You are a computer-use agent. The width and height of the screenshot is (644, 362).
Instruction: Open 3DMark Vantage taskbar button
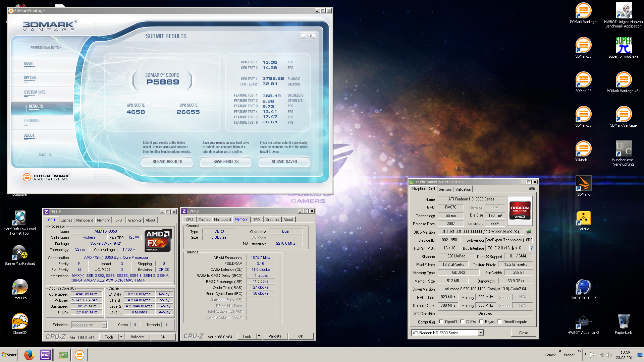click(x=79, y=355)
